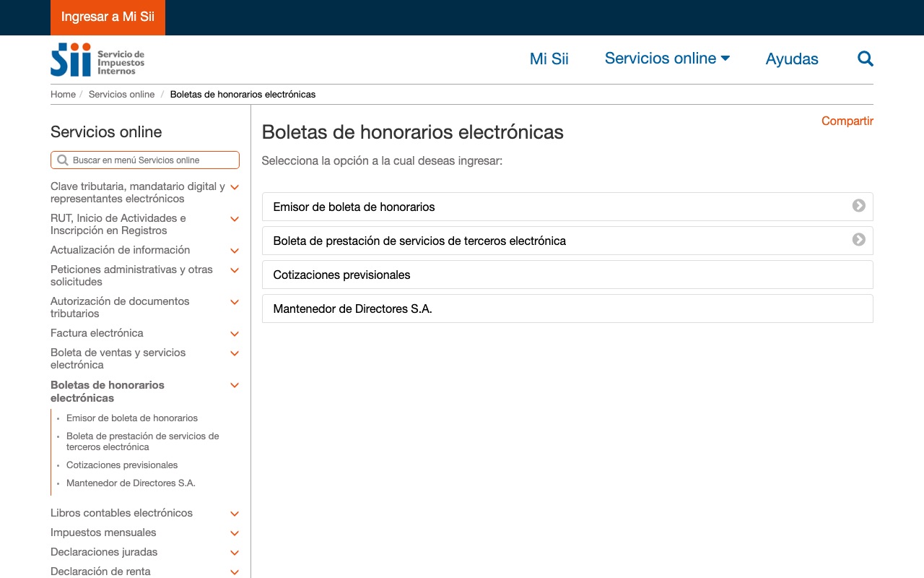This screenshot has width=924, height=578.
Task: Click the 'Servicios online' sidebar heading
Action: pyautogui.click(x=106, y=132)
